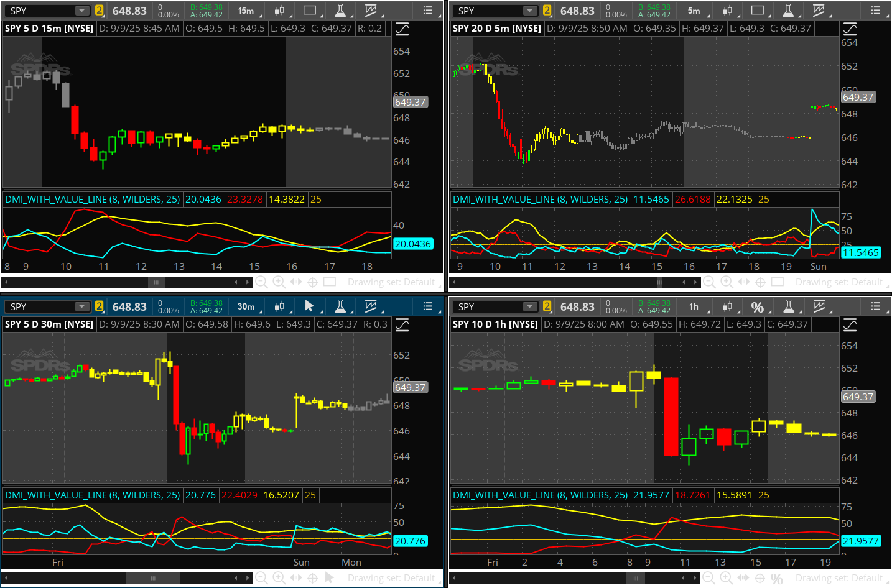
Task: Toggle price scale icon on 15m chart
Action: pos(402,29)
